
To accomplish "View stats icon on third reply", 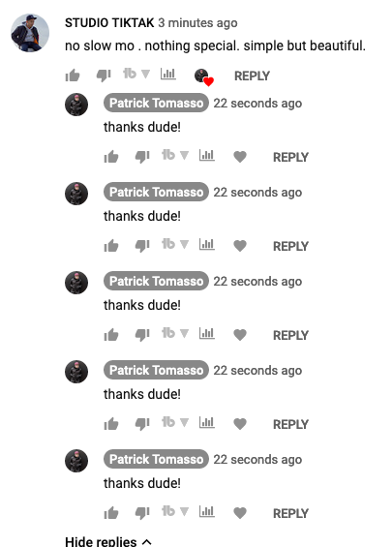I will pos(206,333).
